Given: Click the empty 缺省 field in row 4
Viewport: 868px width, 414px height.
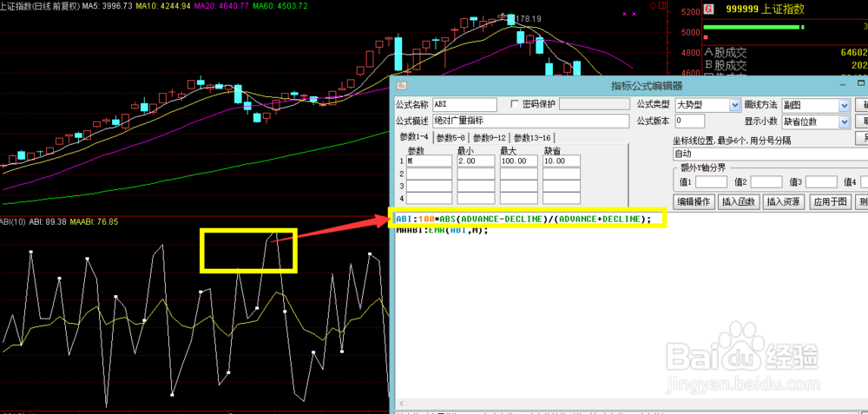Looking at the screenshot, I should point(562,198).
